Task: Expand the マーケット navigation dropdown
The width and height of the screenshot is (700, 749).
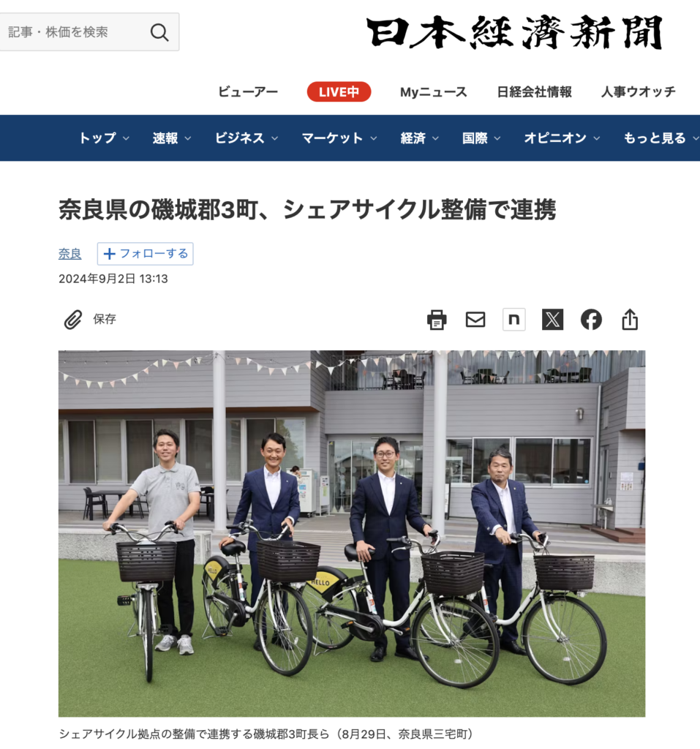Action: 339,138
